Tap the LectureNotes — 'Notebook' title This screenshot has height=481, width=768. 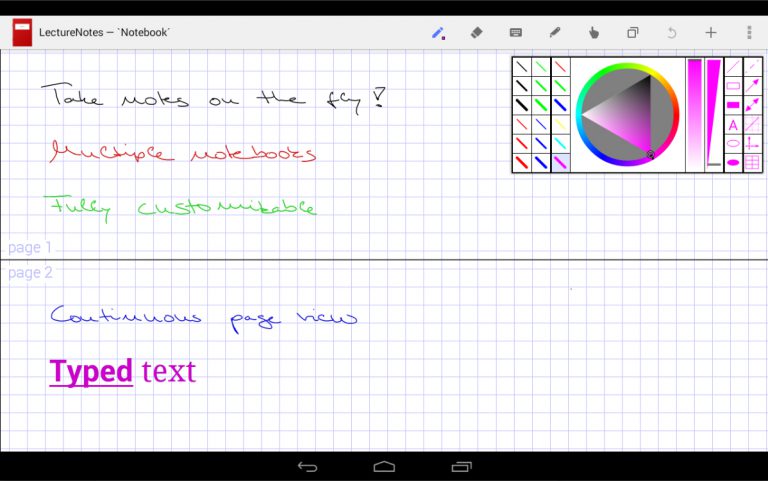click(104, 32)
